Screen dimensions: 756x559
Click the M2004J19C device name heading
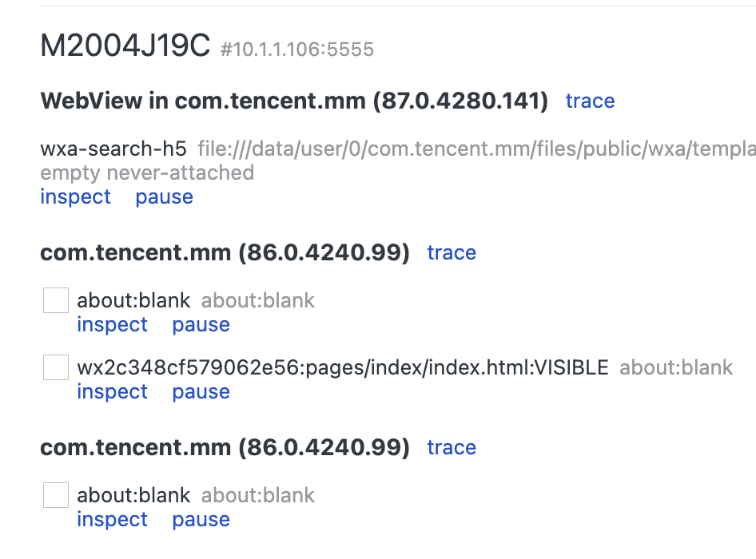click(x=125, y=47)
